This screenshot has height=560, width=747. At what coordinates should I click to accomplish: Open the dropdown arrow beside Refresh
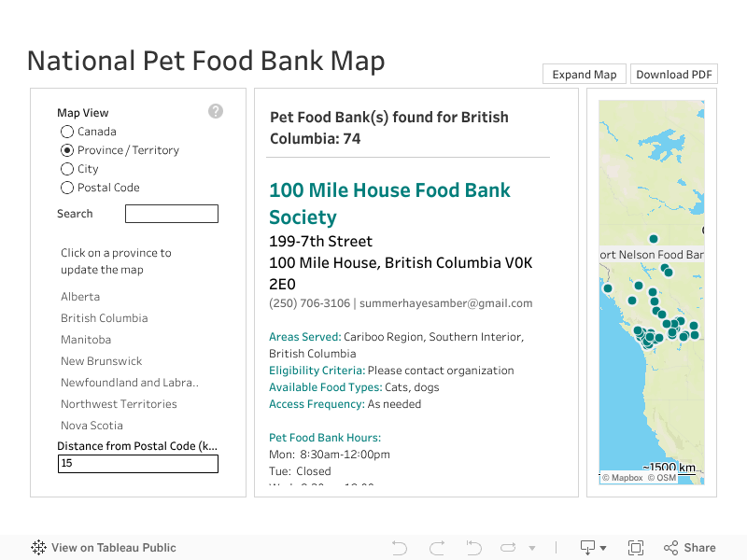coord(532,549)
